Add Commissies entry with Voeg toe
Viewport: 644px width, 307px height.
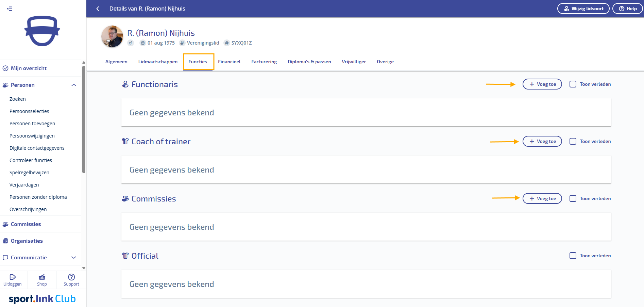[542, 198]
